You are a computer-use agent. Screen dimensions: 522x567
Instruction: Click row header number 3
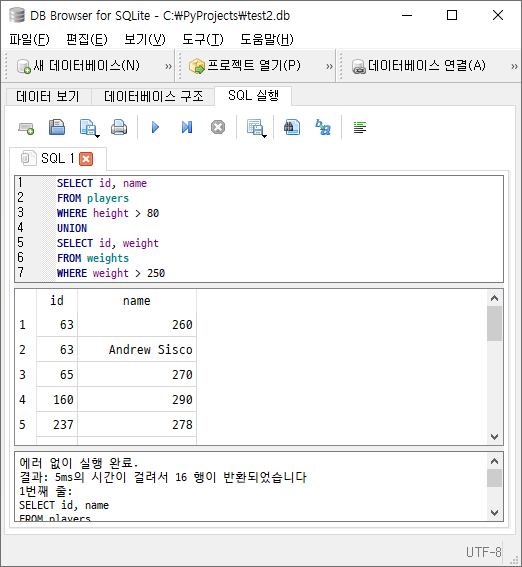22,375
